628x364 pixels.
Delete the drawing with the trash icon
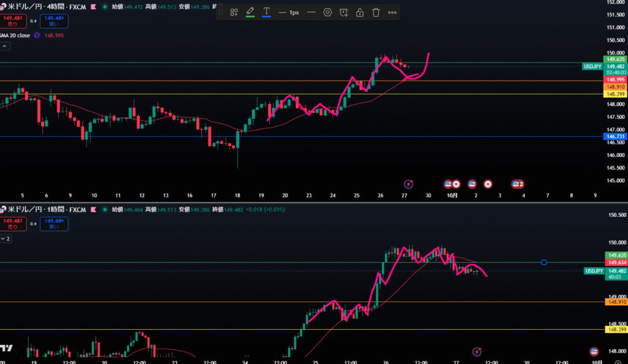(376, 12)
